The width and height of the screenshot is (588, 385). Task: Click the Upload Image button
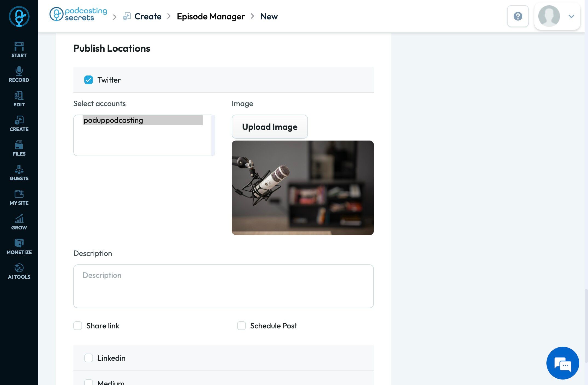270,127
